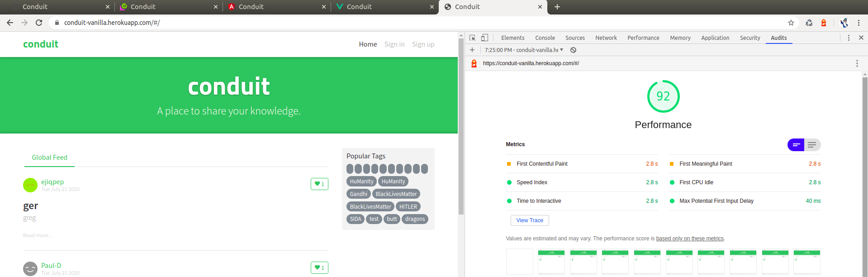Screen dimensions: 868x277
Task: Like the Paul-D article with the heart
Action: (x=319, y=267)
